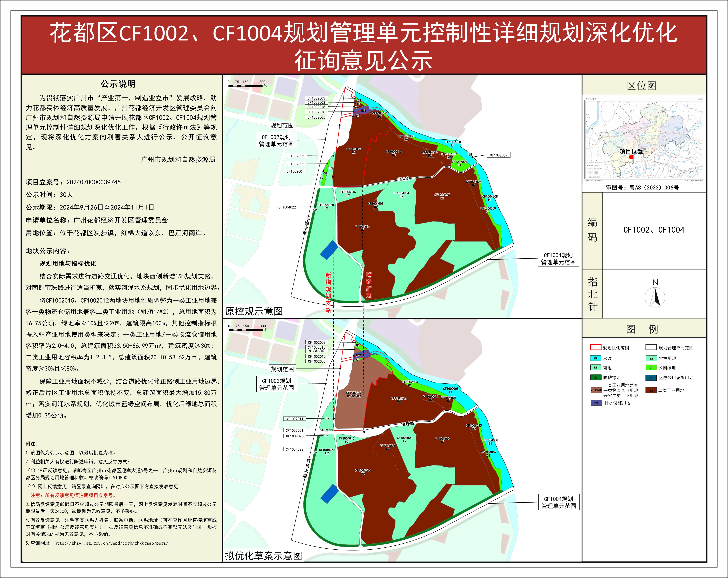The width and height of the screenshot is (728, 578).
Task: Click the 审图号 粤AS(2023)006号 caption
Action: (x=642, y=187)
